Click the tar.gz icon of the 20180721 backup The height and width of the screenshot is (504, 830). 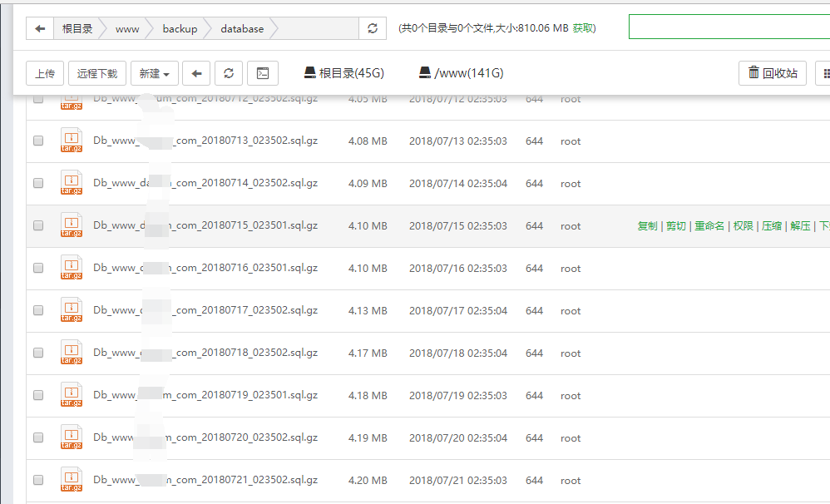coord(72,480)
